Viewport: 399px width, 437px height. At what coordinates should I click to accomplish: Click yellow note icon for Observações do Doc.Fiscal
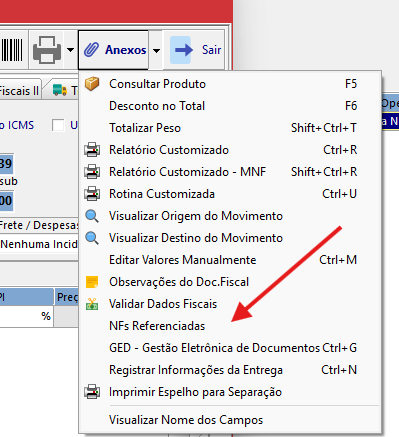92,282
